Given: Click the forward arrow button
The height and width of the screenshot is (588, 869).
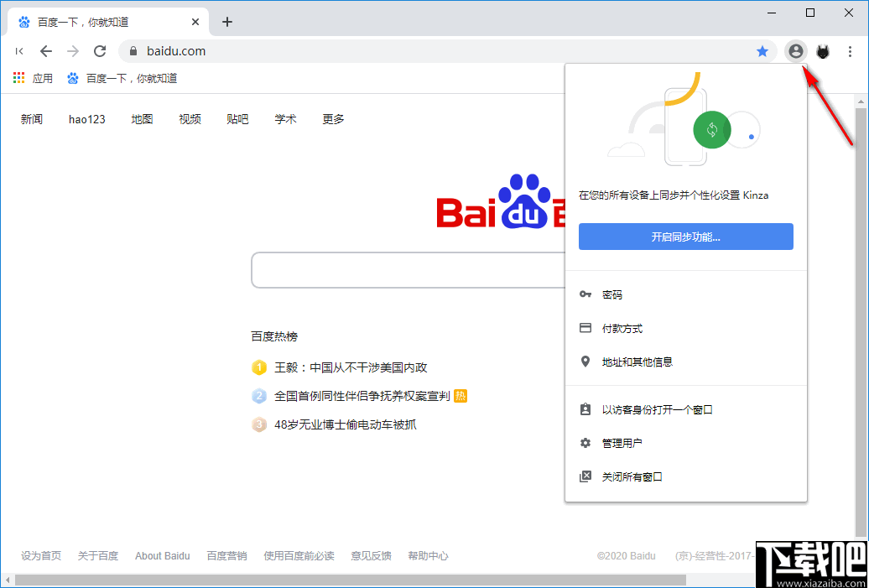Looking at the screenshot, I should click(x=73, y=51).
